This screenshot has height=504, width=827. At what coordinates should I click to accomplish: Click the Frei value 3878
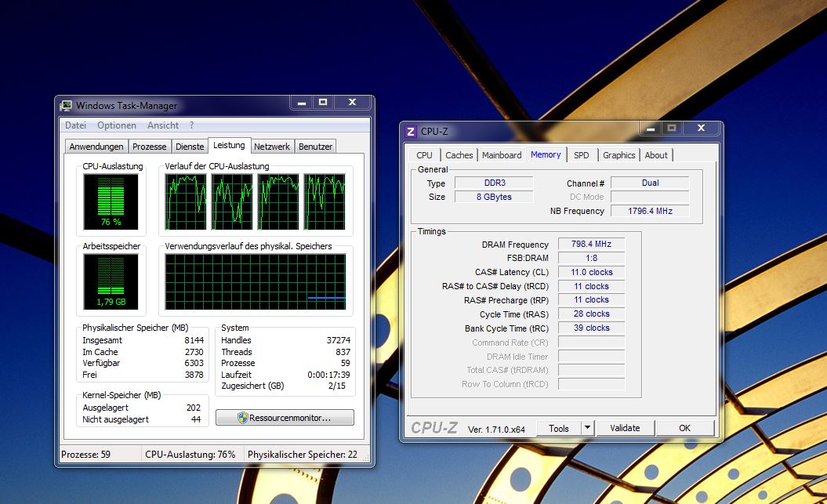(194, 375)
